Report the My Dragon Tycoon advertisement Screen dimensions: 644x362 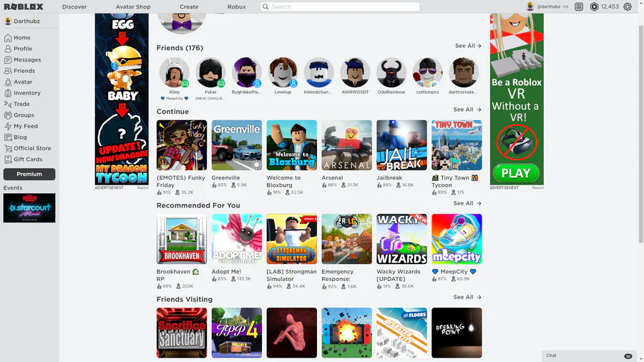tap(142, 188)
